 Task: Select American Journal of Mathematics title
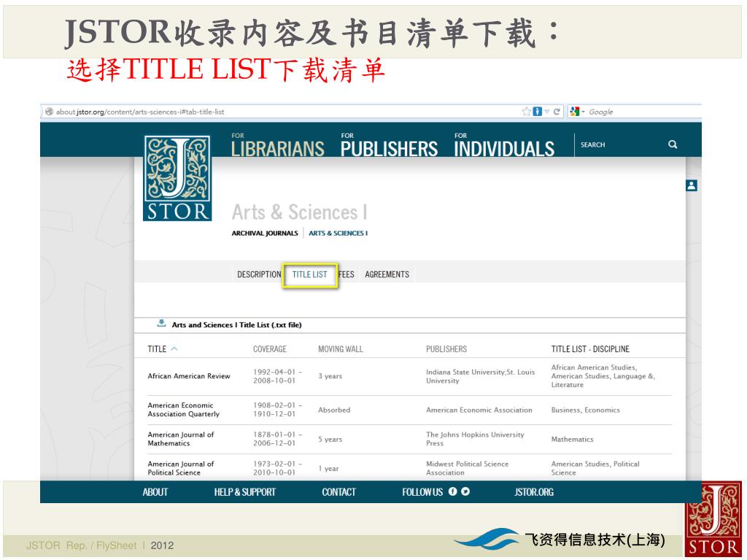pos(181,439)
